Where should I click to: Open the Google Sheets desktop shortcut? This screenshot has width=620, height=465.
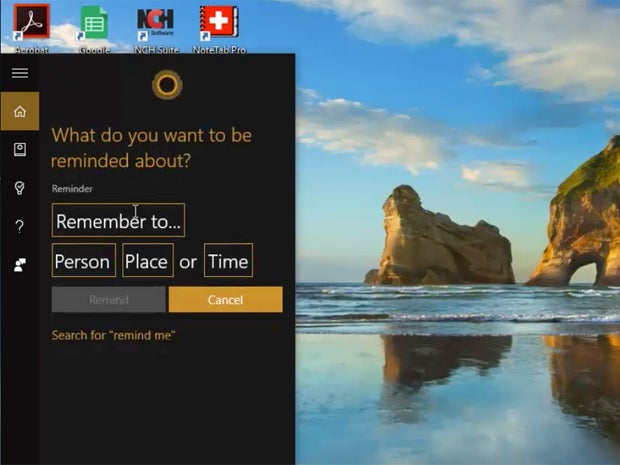(x=94, y=28)
